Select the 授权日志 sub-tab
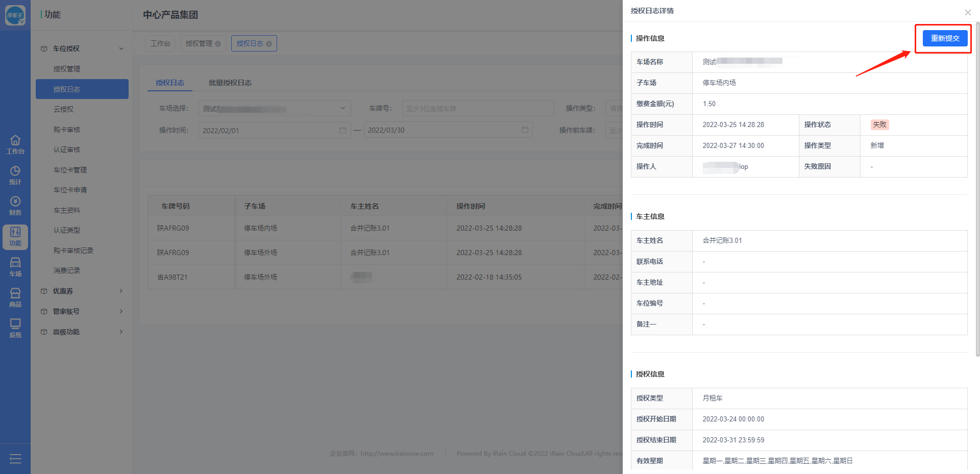Viewport: 980px width, 474px height. 170,83
